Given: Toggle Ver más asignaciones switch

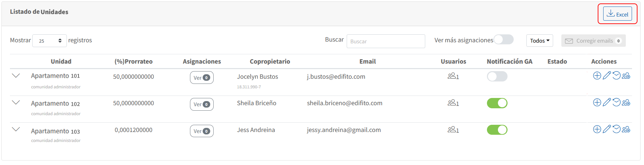Looking at the screenshot, I should [503, 40].
